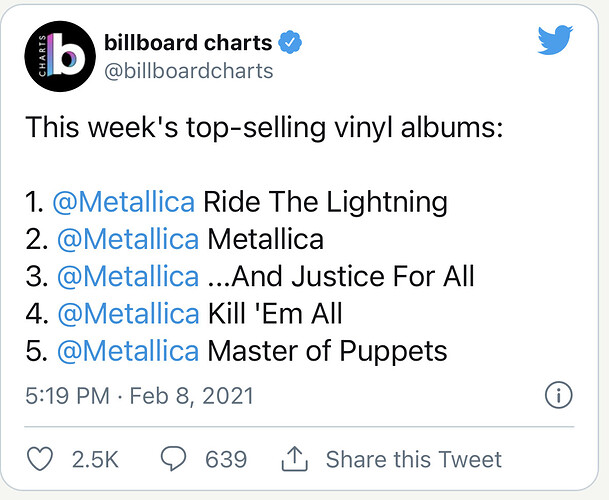Visit the @billboardcharts handle
This screenshot has height=500, width=609.
click(x=189, y=71)
